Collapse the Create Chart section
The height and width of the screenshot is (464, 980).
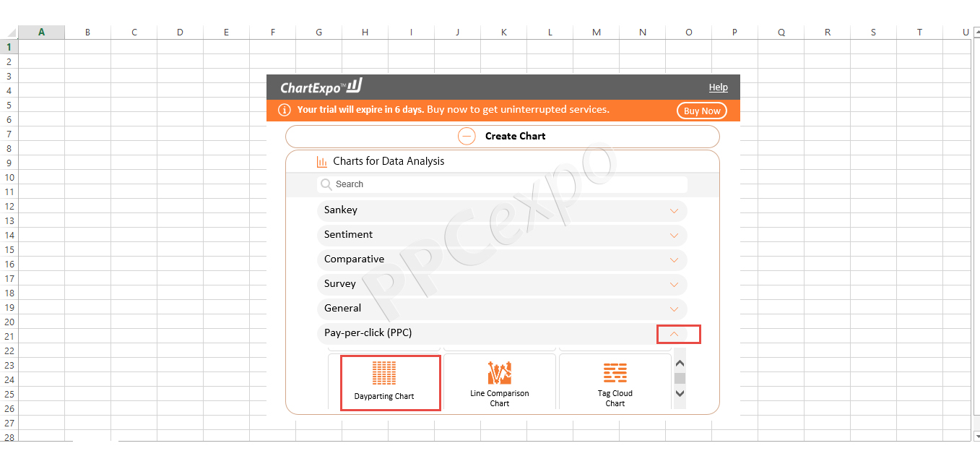pos(503,136)
